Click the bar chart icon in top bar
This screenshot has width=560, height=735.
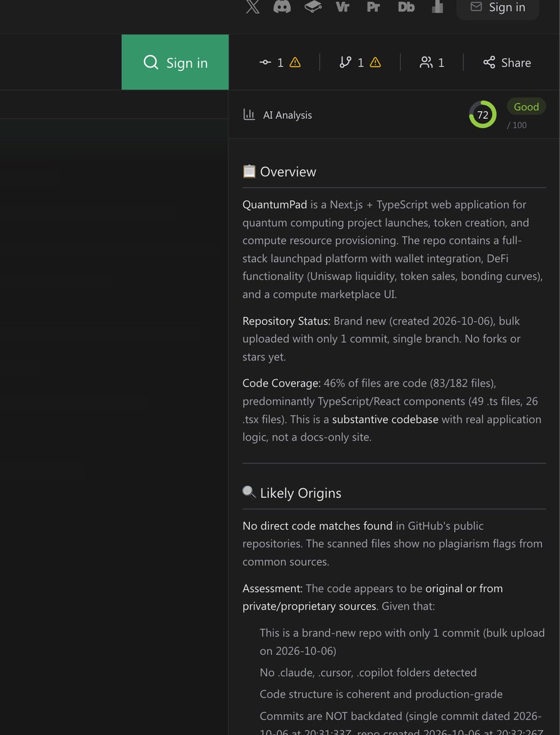tap(437, 7)
